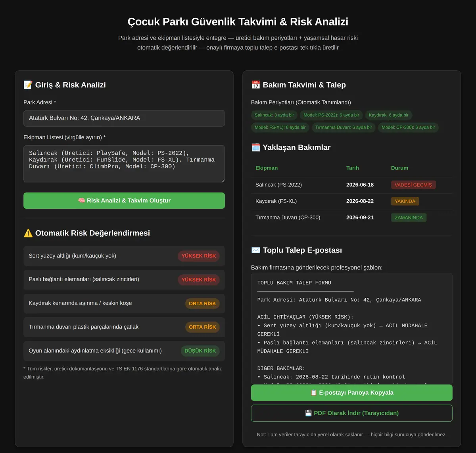Select the 'Salıncak: 3 ayda bir' chip

274,115
